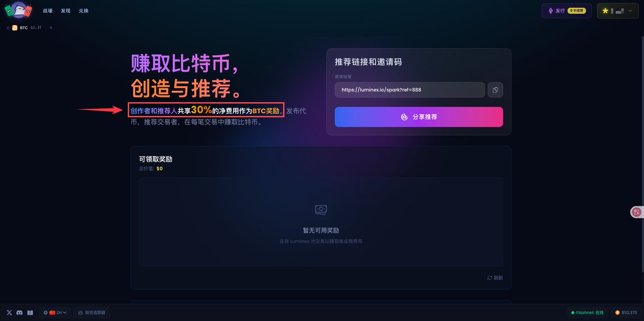The image size is (644, 321).
Task: Open the 战壕 nav menu item
Action: tap(48, 11)
